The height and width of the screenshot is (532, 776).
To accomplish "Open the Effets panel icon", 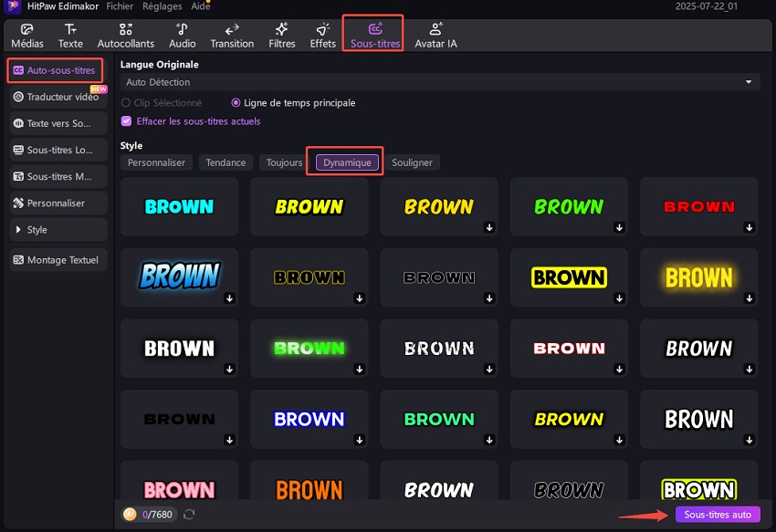I will click(x=323, y=29).
